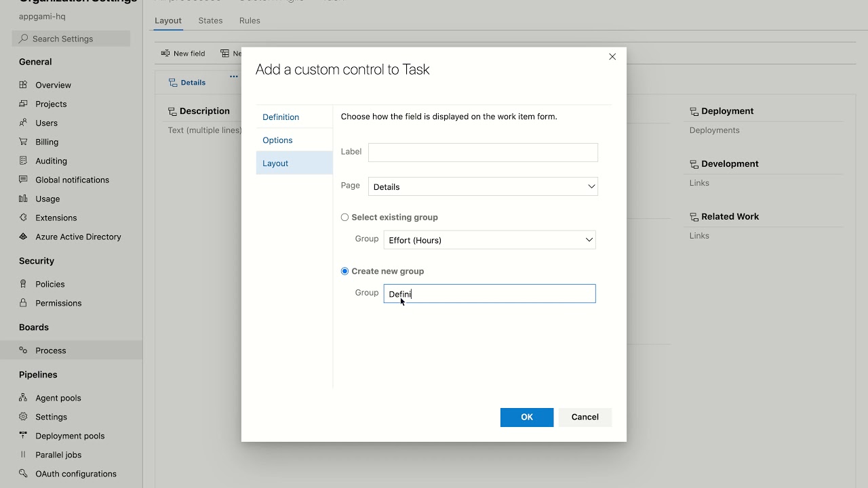Select the Layout dialog tab
This screenshot has height=488, width=868.
pyautogui.click(x=294, y=163)
